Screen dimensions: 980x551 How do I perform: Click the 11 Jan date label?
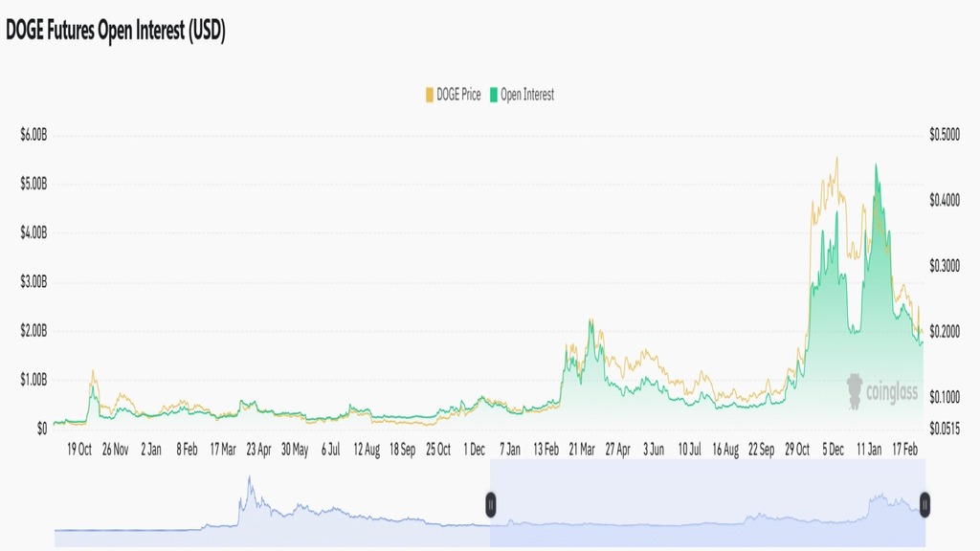[869, 450]
